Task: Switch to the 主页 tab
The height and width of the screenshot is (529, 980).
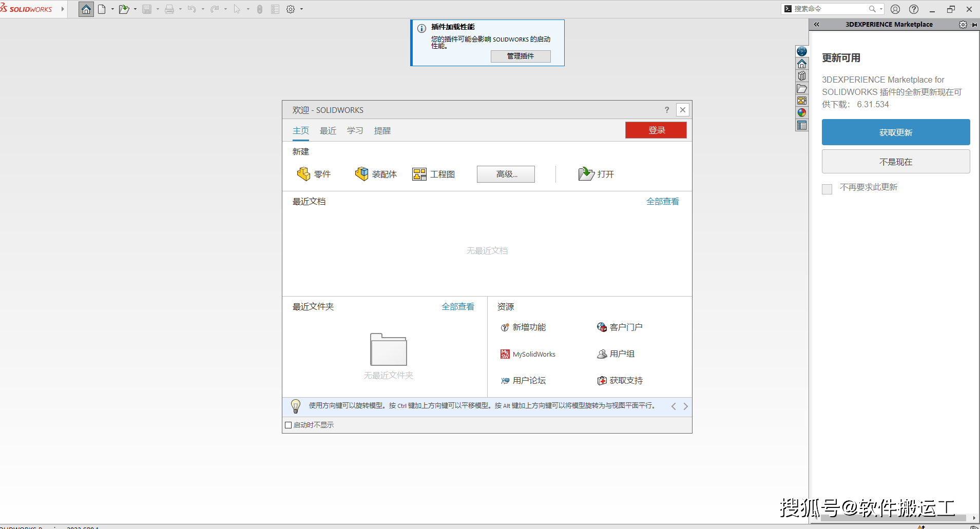Action: (x=301, y=131)
